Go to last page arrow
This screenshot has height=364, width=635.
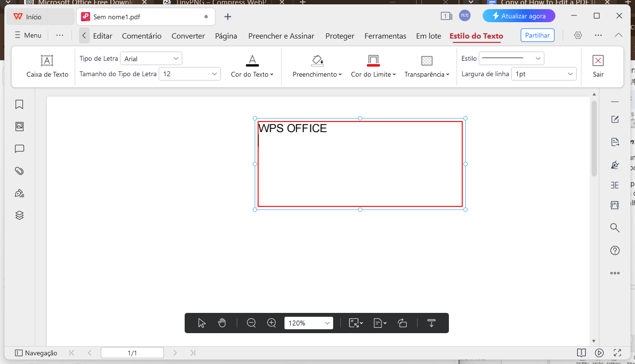pos(193,353)
